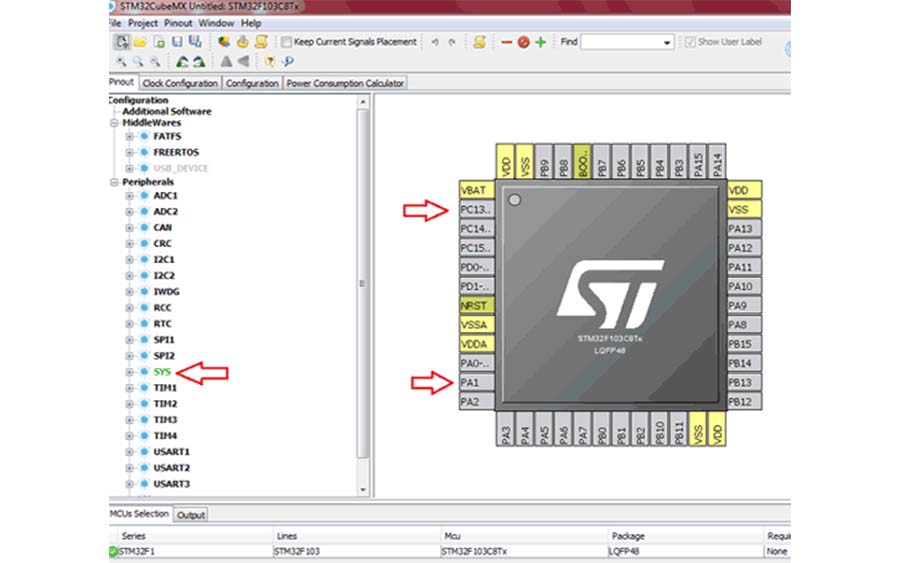Collapse the MiddleWares tree node
This screenshot has width=900, height=563.
[x=114, y=123]
